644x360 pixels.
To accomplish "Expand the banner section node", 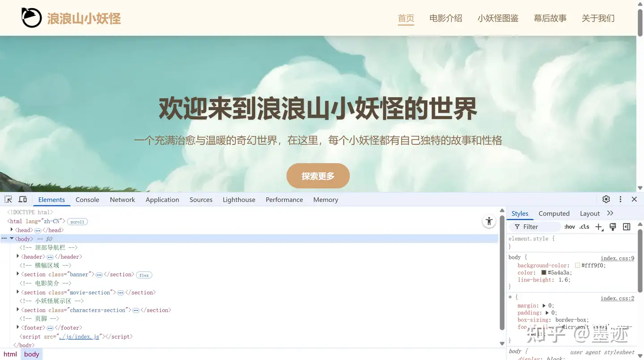I will [x=18, y=274].
